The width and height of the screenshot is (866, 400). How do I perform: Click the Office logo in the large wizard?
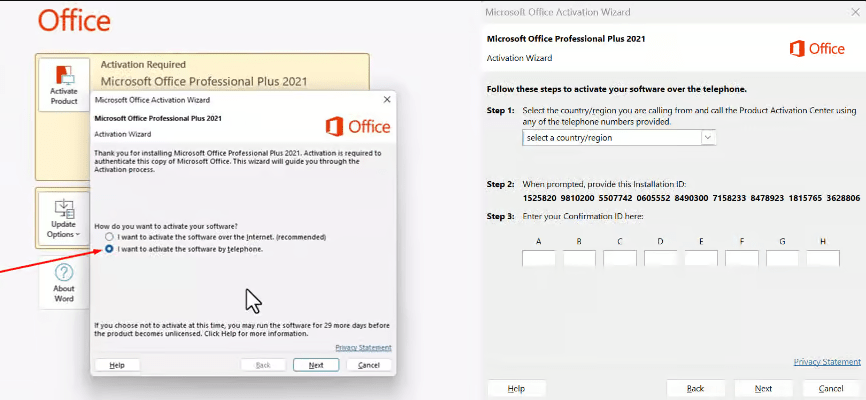point(817,49)
